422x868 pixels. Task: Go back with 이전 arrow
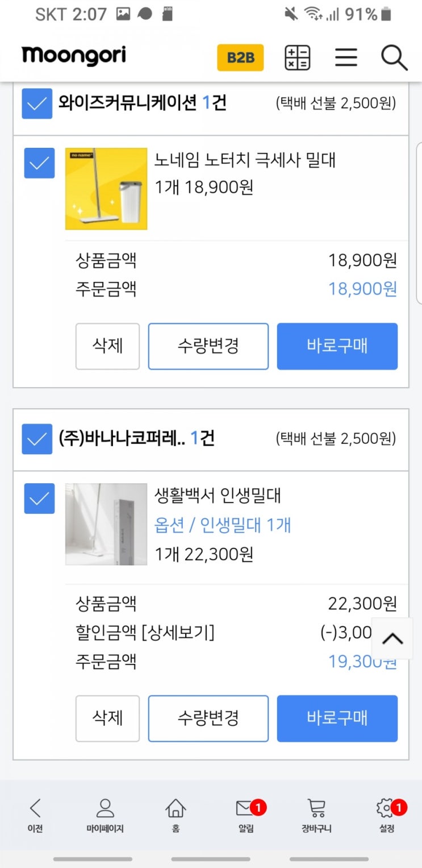point(35,815)
